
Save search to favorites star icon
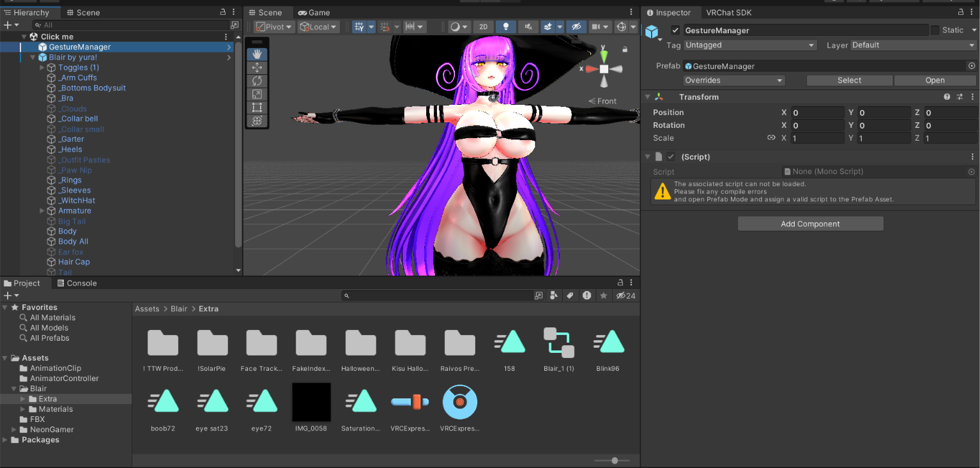(603, 295)
